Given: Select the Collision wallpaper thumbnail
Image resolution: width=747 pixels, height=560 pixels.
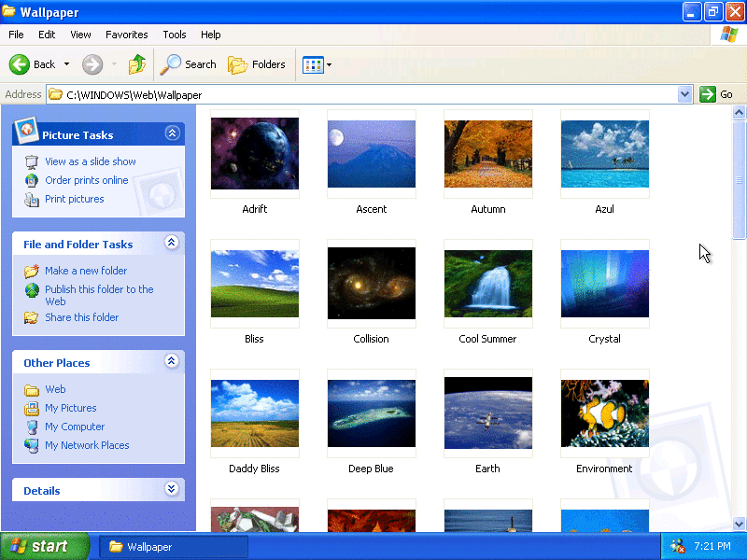Looking at the screenshot, I should pyautogui.click(x=372, y=284).
